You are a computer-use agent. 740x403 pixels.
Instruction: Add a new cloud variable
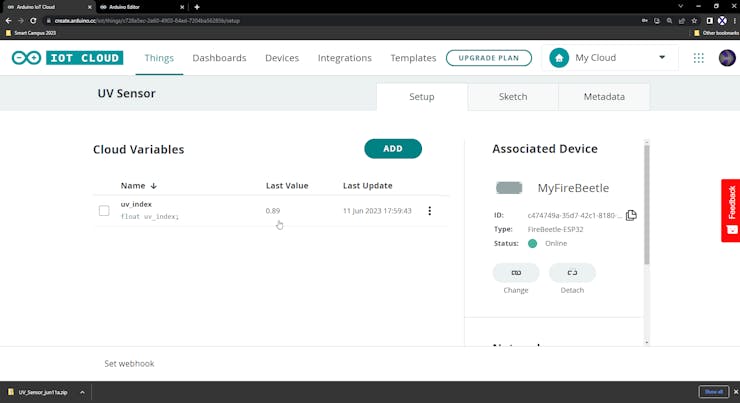click(x=393, y=149)
